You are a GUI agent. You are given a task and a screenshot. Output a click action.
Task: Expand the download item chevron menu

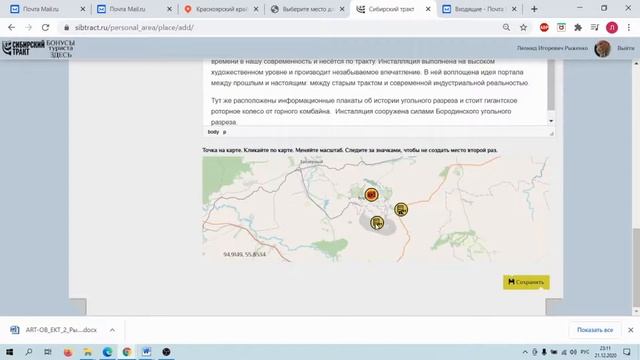pyautogui.click(x=112, y=330)
